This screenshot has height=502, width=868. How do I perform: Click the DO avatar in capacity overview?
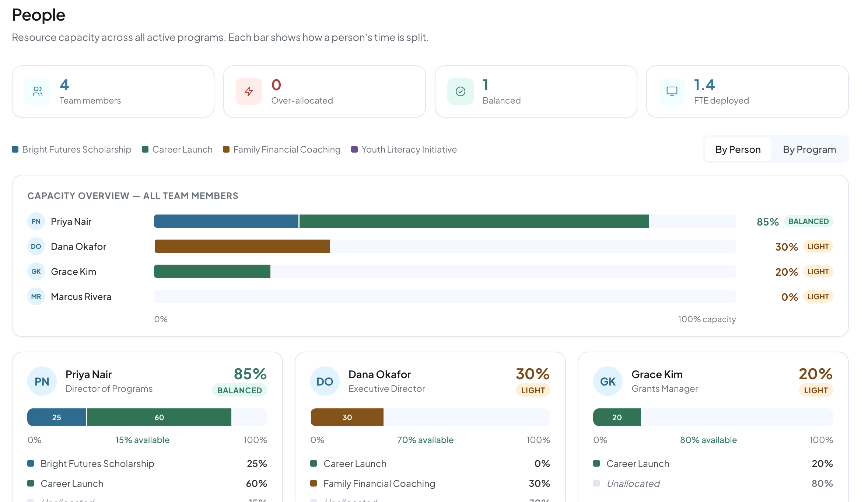[x=36, y=246]
